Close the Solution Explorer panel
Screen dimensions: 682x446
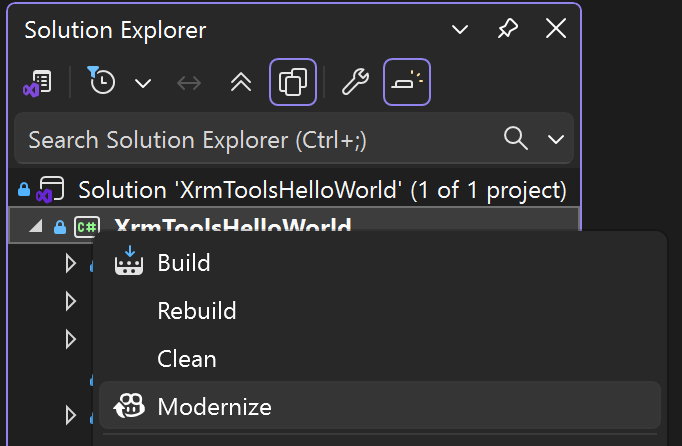click(556, 29)
